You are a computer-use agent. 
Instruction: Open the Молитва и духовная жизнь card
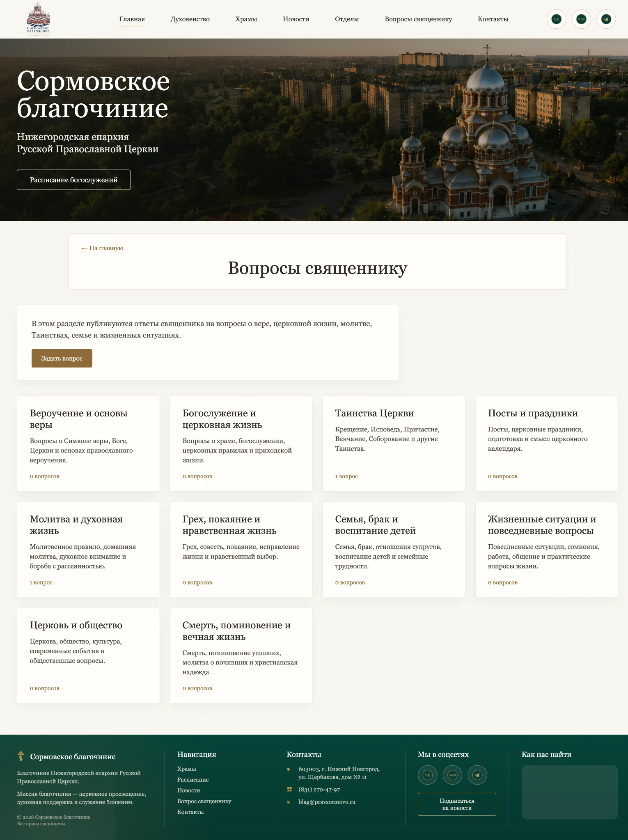[88, 550]
